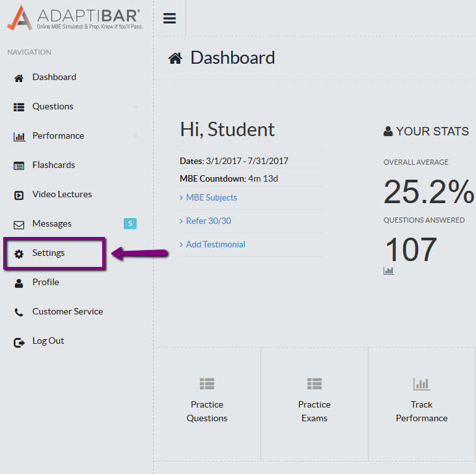Open the MBE Subjects link
This screenshot has height=474, width=476.
click(211, 197)
